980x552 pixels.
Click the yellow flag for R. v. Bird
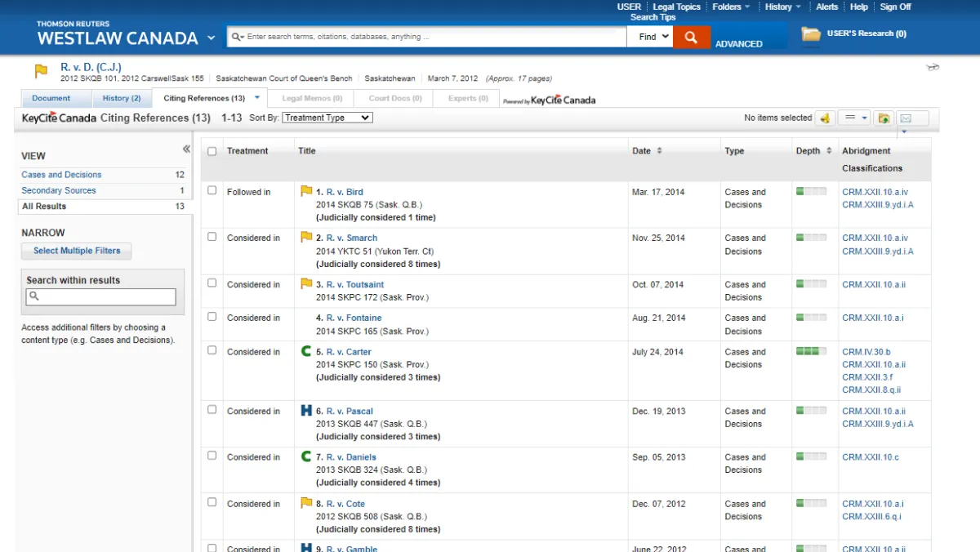tap(306, 192)
